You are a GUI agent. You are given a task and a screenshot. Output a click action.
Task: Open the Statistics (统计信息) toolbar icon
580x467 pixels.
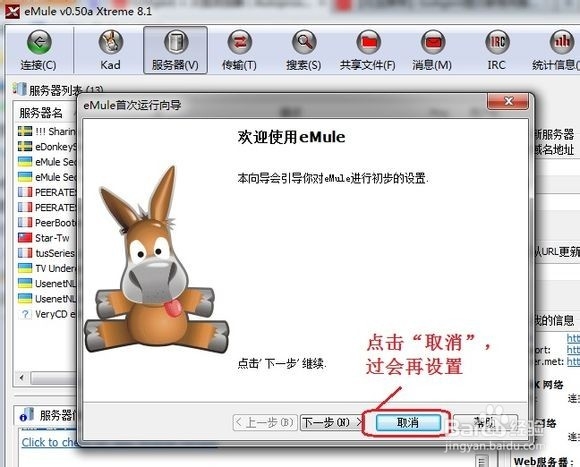(557, 51)
